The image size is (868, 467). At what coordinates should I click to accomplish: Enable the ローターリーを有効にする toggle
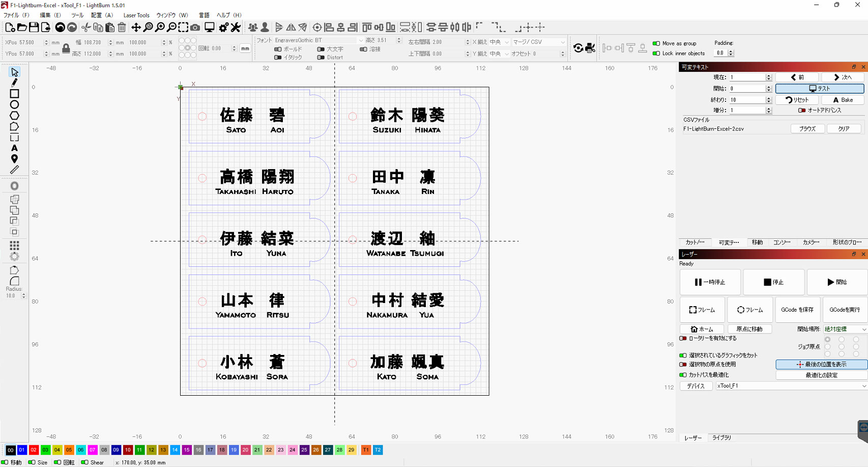coord(683,338)
